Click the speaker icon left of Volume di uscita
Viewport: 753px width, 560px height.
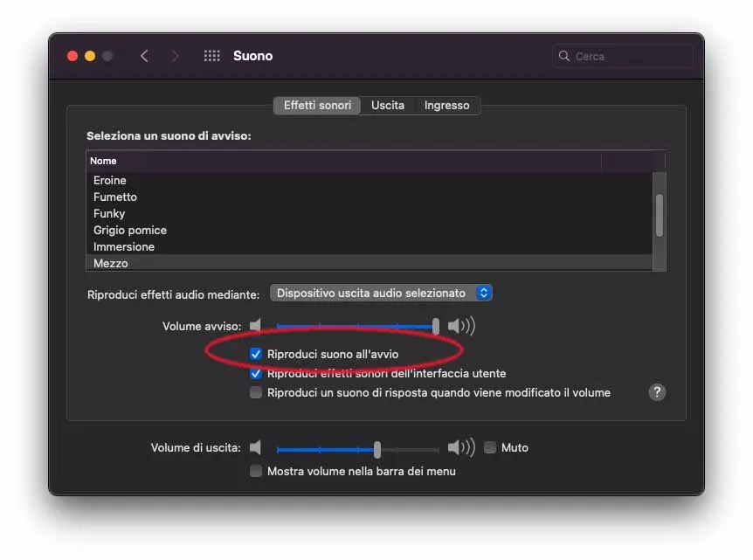pos(256,447)
